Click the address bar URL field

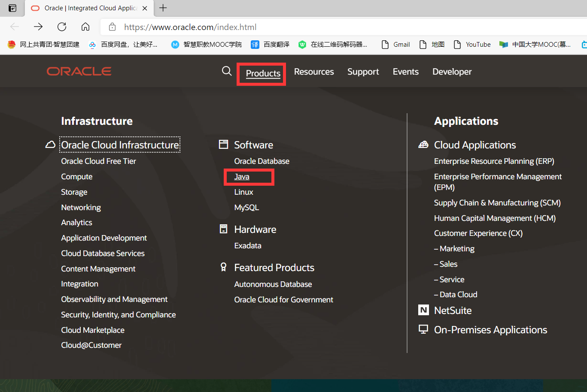coord(344,27)
